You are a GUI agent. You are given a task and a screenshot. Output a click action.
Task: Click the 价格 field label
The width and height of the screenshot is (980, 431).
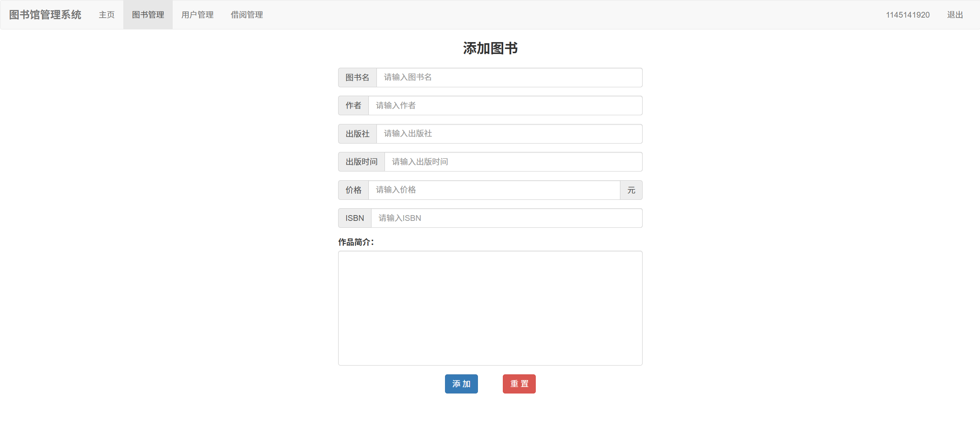pyautogui.click(x=353, y=190)
